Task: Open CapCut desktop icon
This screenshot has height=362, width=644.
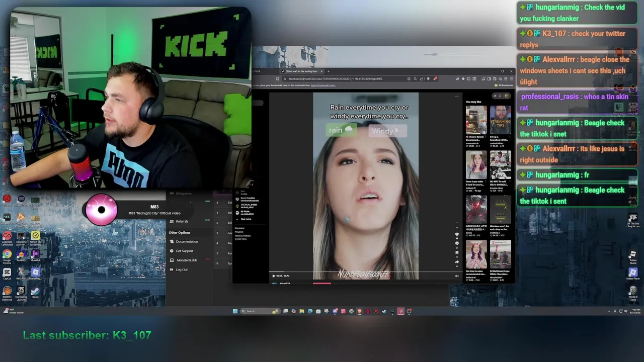Action: 7,274
